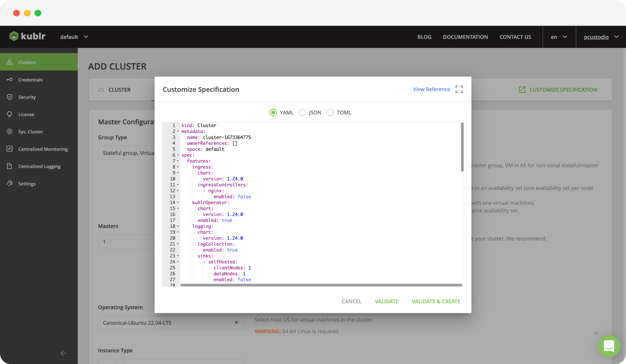Switch to the CLUSTER tab

point(119,90)
